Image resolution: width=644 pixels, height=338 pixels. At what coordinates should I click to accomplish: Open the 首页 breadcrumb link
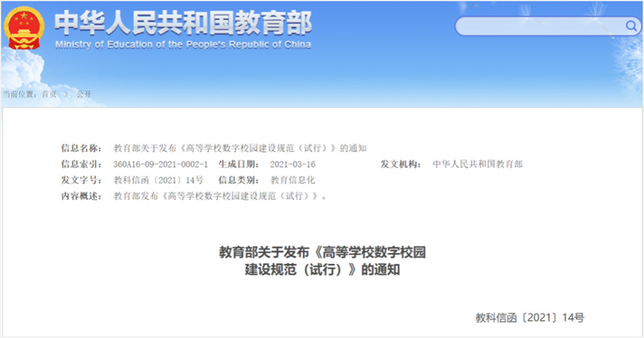(x=48, y=94)
